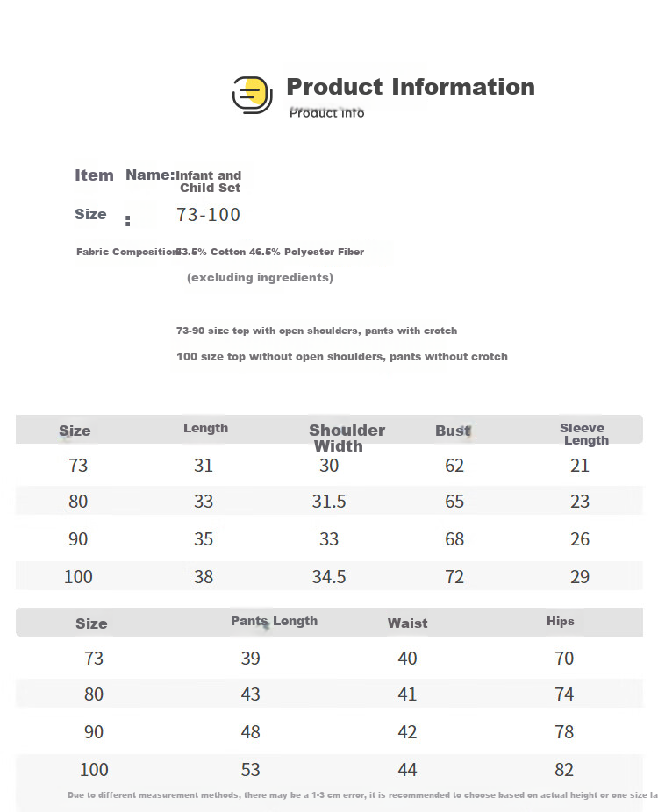Click bust value 72 for size 100
This screenshot has height=812, width=658.
[x=454, y=576]
